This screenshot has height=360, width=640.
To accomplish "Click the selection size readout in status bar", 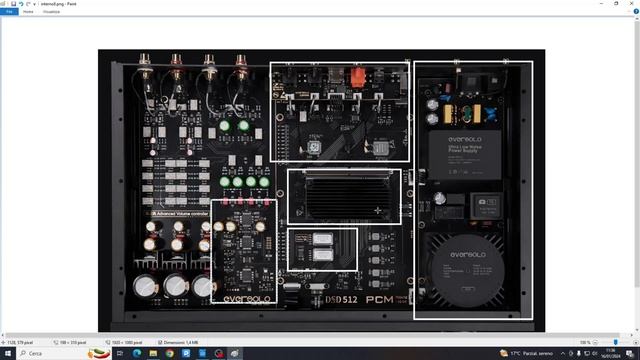I will 70,343.
